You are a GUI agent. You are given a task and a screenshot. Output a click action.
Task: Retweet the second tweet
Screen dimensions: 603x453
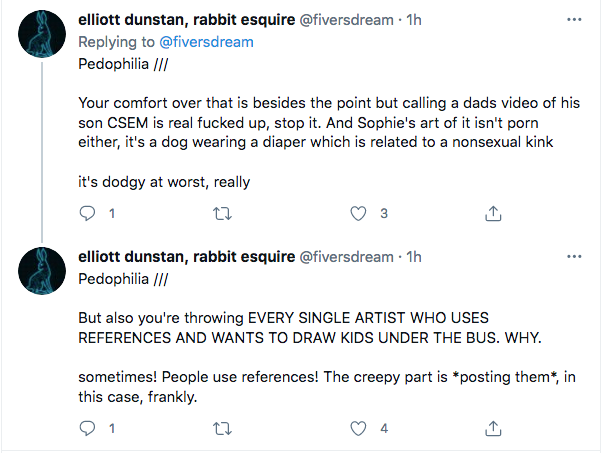[x=222, y=428]
